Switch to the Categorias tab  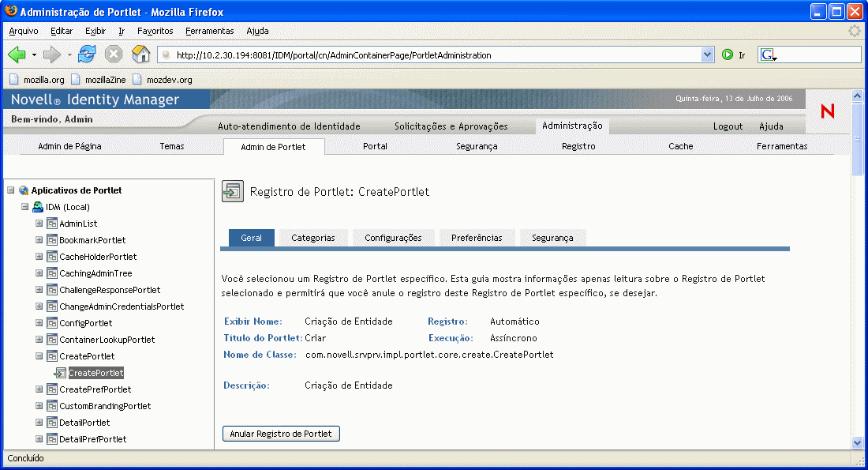coord(313,238)
